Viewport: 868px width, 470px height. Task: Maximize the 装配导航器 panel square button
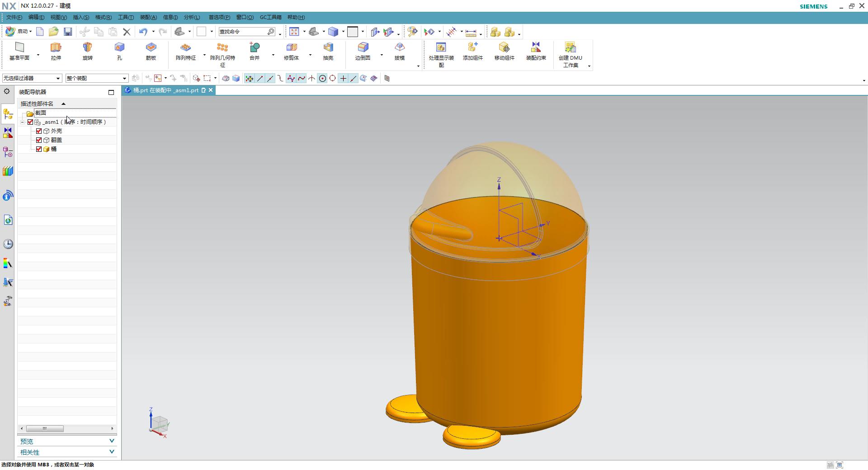coord(111,92)
